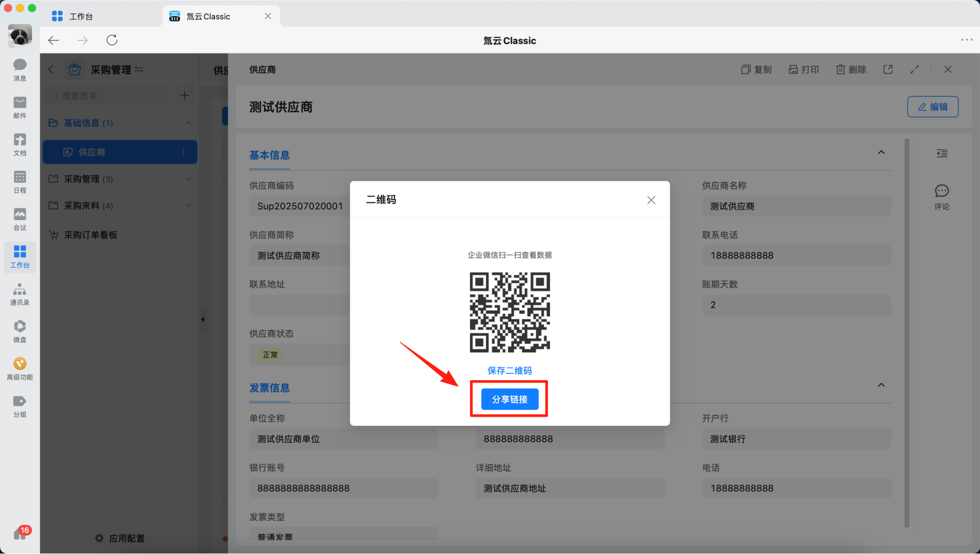
Task: Open the 消息 messages icon
Action: pyautogui.click(x=20, y=70)
